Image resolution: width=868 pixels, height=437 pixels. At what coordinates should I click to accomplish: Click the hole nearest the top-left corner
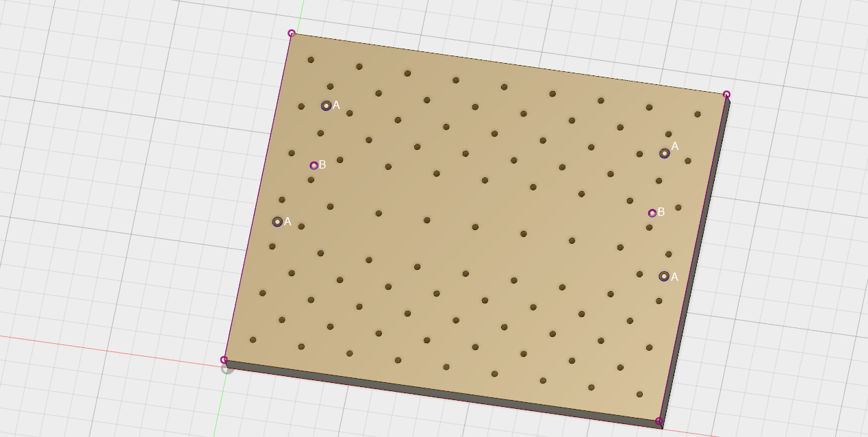coord(311,60)
